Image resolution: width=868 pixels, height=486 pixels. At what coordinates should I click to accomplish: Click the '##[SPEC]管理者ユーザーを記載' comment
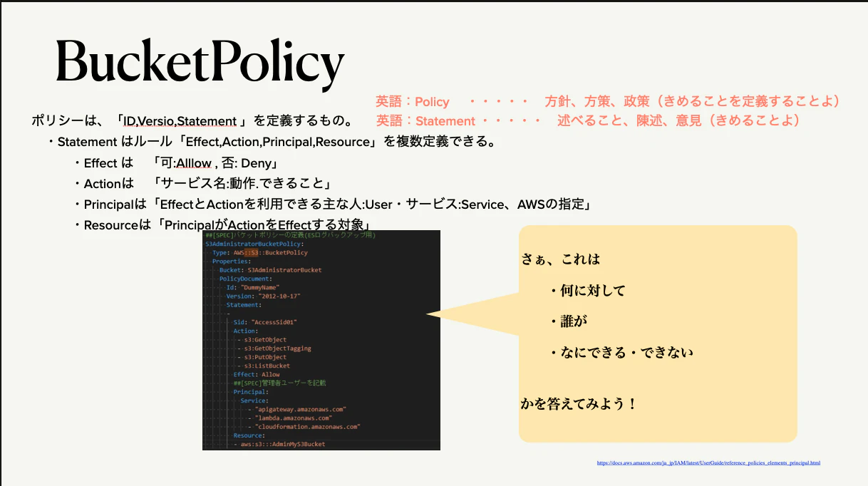279,383
